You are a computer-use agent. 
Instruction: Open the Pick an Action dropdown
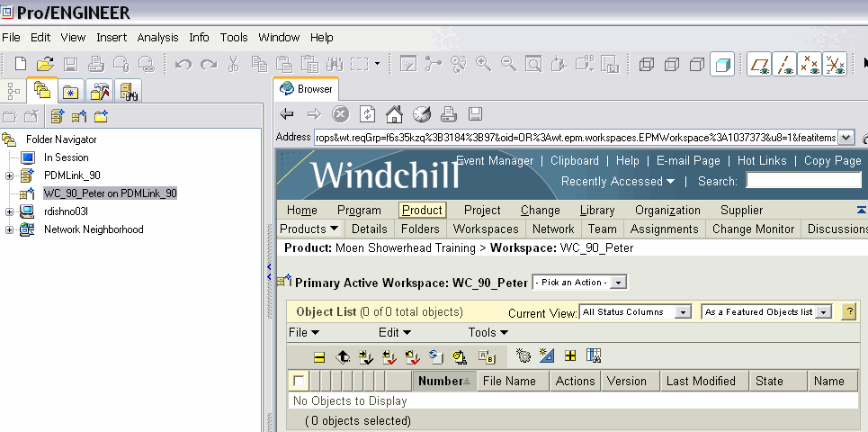620,283
